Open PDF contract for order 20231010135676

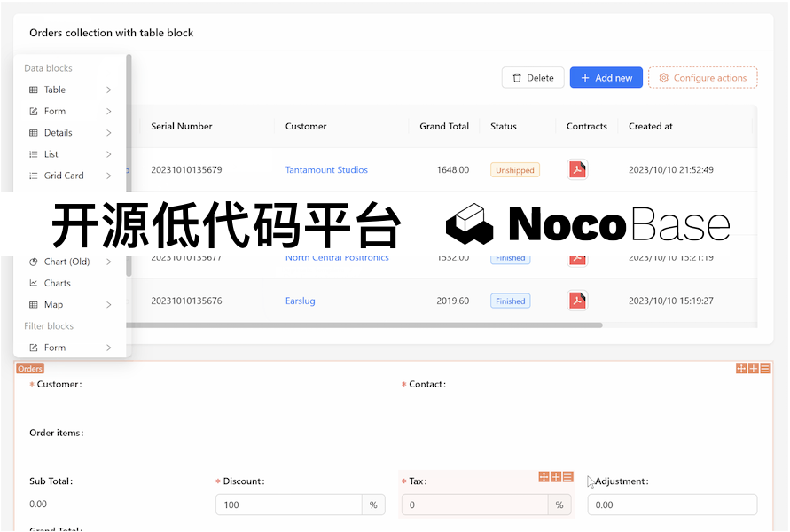[x=577, y=301]
